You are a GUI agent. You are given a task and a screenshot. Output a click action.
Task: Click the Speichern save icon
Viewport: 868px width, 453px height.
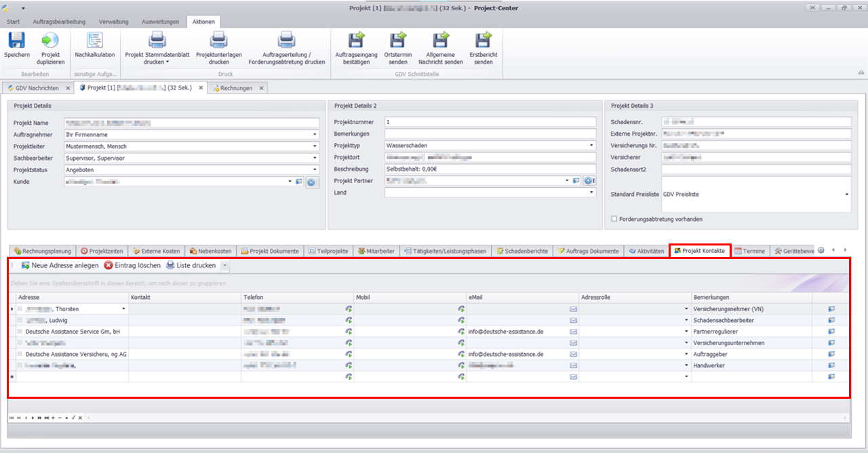[16, 41]
